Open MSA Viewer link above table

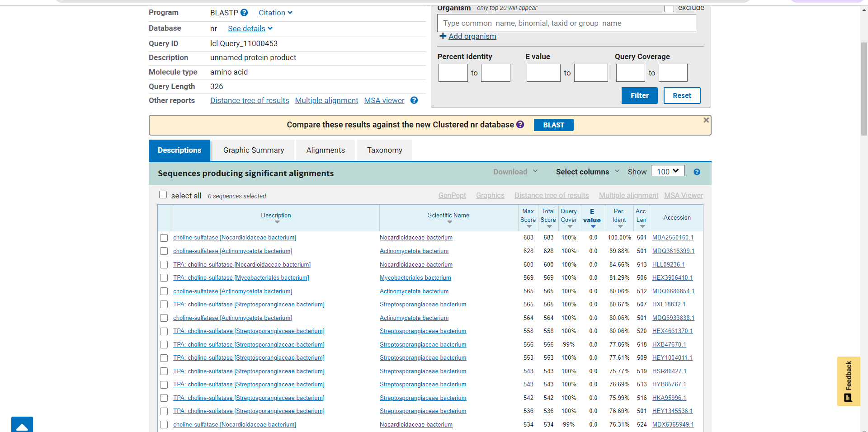(x=684, y=195)
